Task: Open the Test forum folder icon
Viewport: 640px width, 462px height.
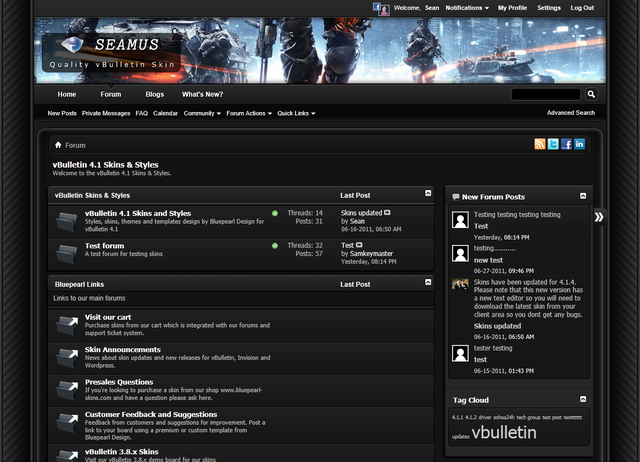Action: [x=67, y=254]
